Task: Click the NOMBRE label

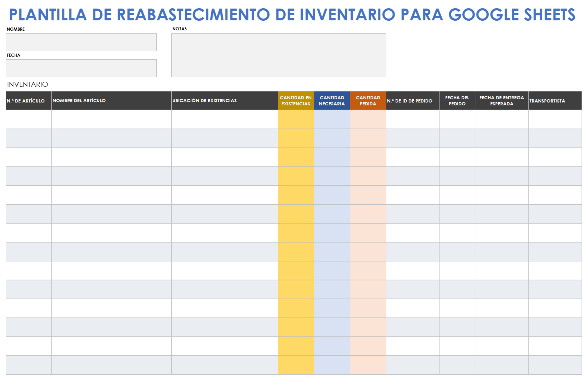Action: pos(16,29)
